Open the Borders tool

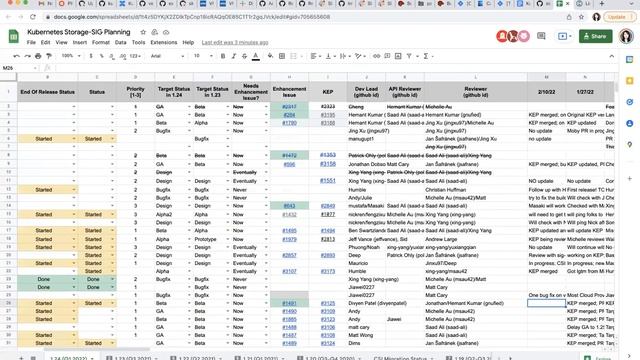pyautogui.click(x=282, y=56)
